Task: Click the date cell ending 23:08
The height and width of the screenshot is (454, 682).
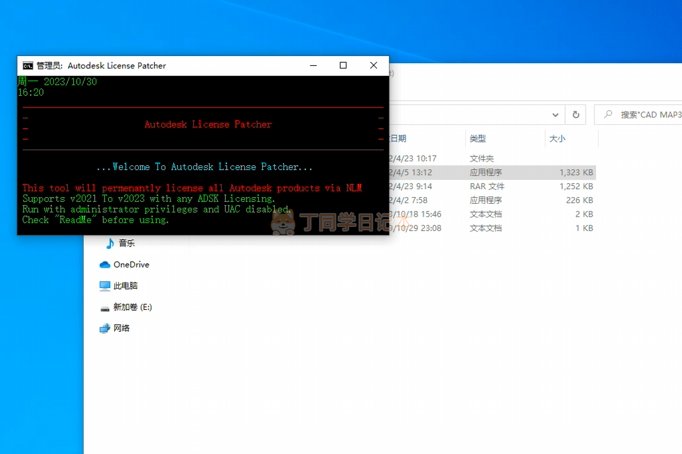Action: pyautogui.click(x=415, y=228)
